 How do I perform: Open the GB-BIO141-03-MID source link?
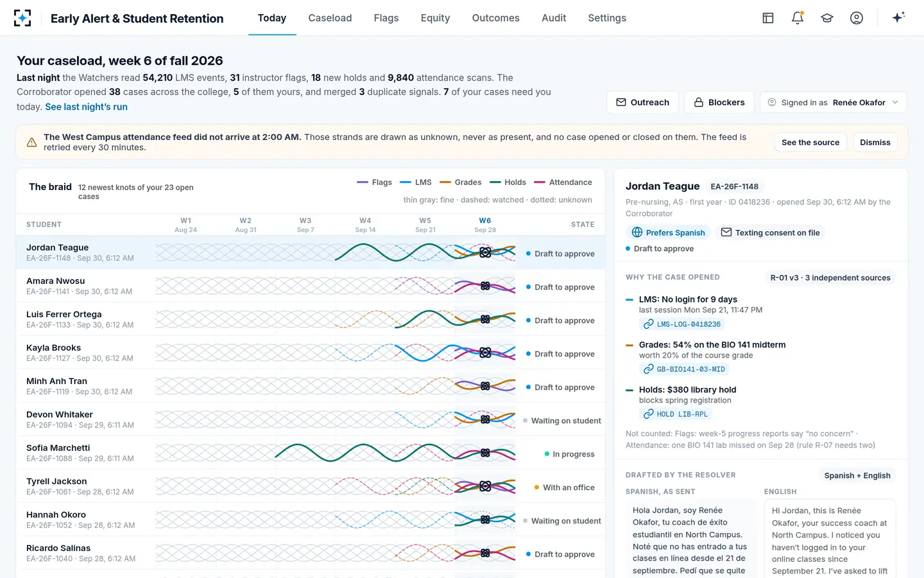click(x=685, y=369)
